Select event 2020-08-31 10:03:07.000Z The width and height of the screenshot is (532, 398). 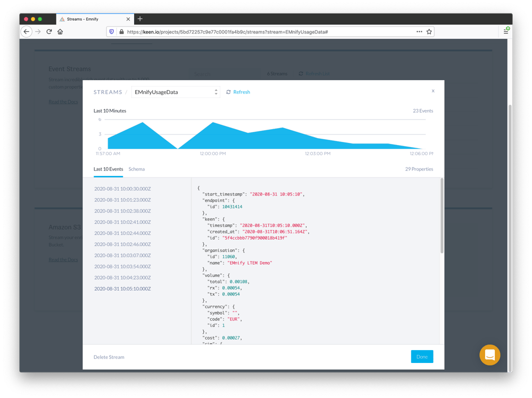click(x=122, y=255)
